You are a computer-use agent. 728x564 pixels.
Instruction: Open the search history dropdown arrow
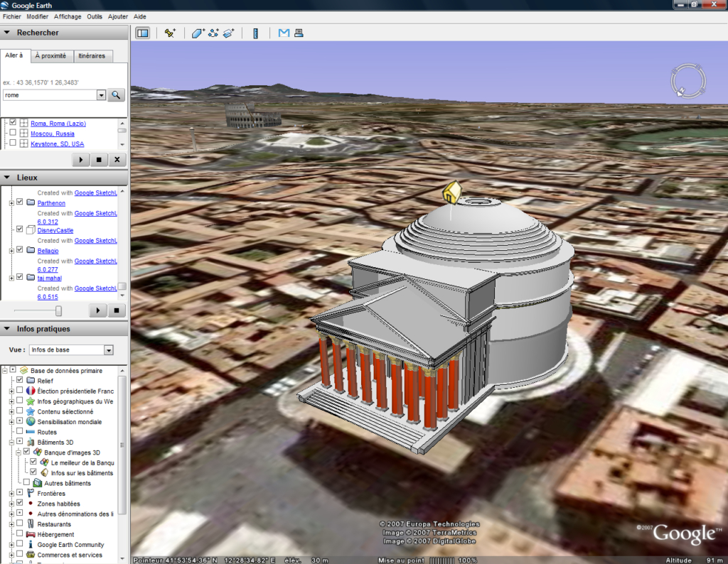(101, 95)
